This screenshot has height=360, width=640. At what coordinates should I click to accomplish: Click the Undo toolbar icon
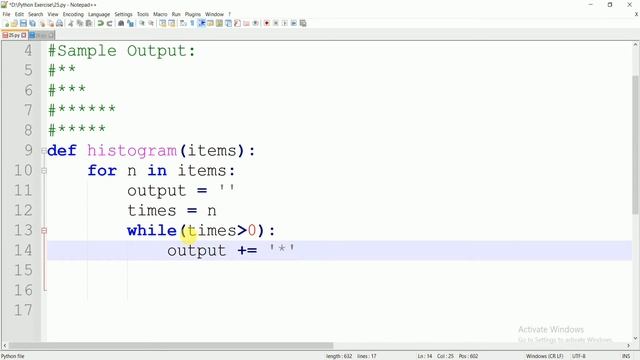point(100,23)
